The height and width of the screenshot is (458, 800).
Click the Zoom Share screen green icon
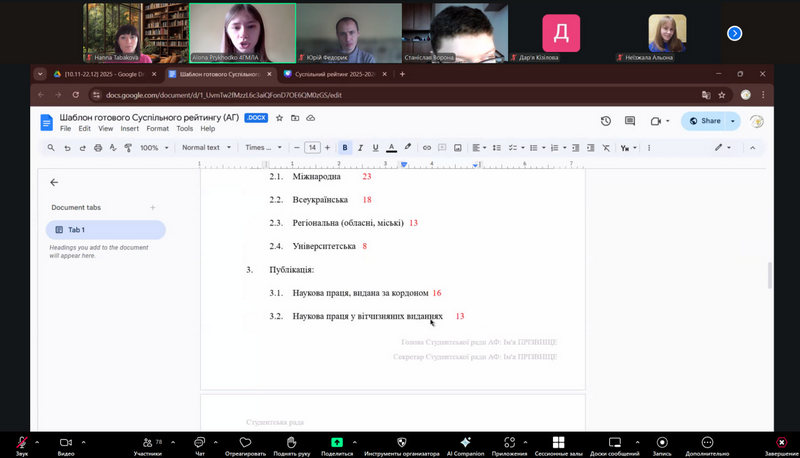(337, 442)
